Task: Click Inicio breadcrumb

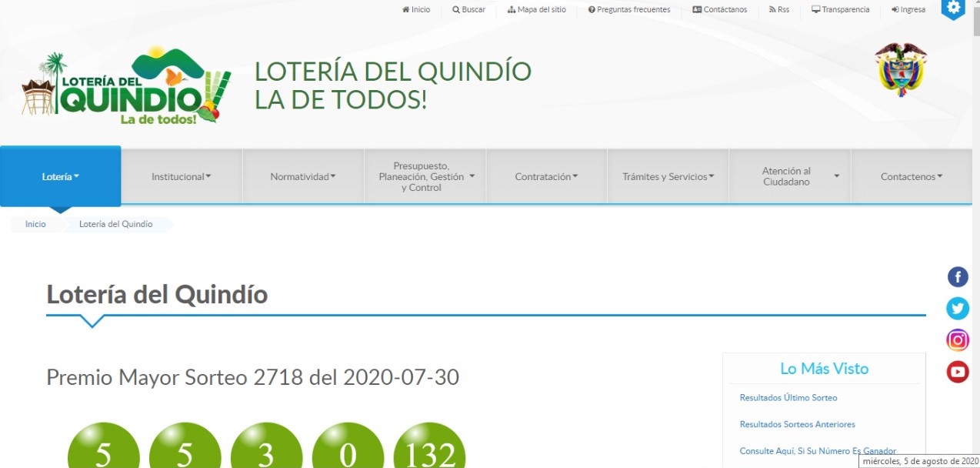Action: click(x=35, y=224)
